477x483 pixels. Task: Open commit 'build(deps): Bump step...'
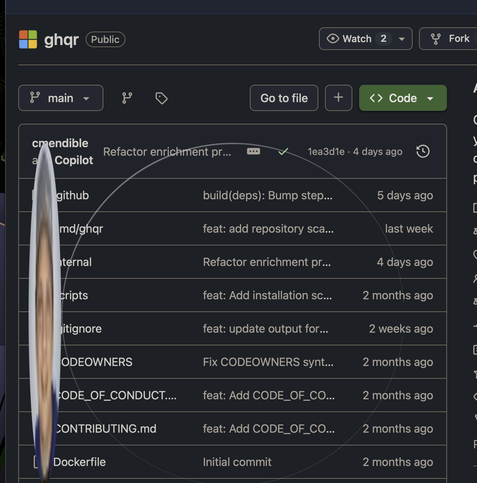[268, 196]
